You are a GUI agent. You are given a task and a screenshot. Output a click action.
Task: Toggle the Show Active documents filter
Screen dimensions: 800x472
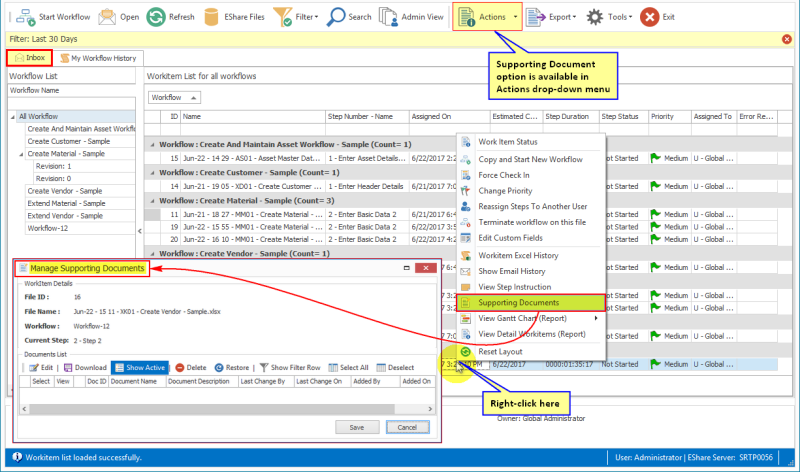point(139,367)
